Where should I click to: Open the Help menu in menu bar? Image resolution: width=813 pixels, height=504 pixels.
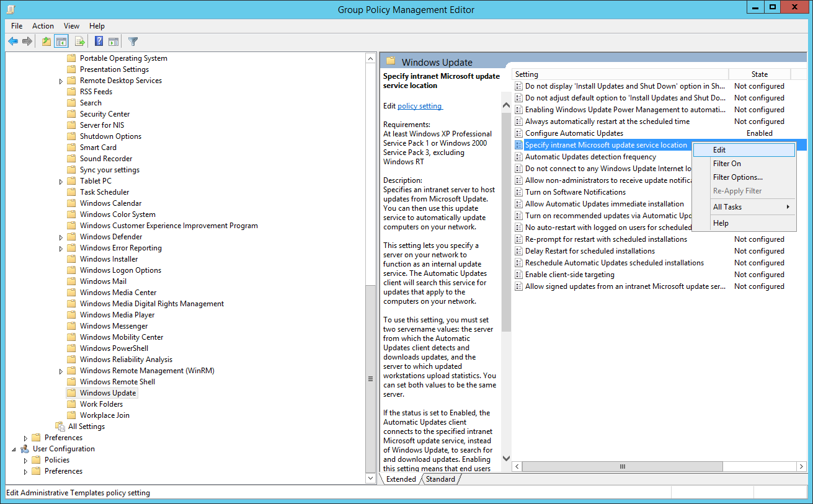click(x=97, y=26)
